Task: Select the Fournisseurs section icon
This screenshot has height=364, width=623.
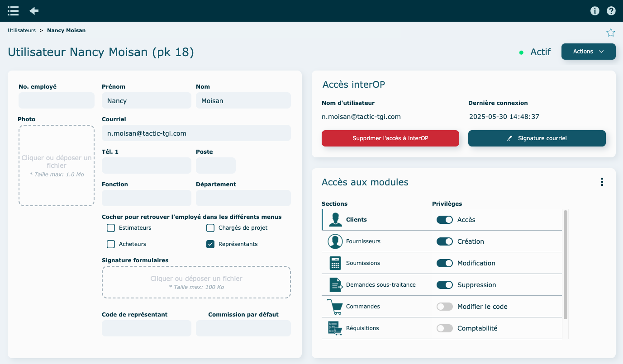Action: (x=335, y=241)
